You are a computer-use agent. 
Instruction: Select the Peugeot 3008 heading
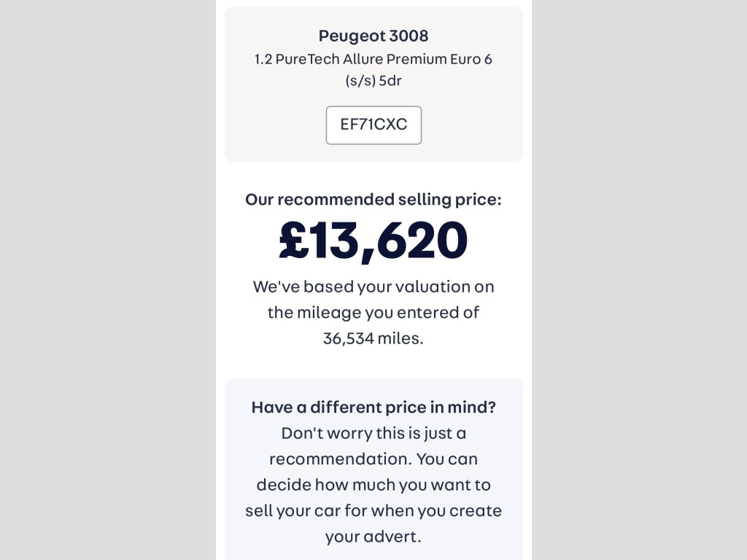[x=373, y=36]
